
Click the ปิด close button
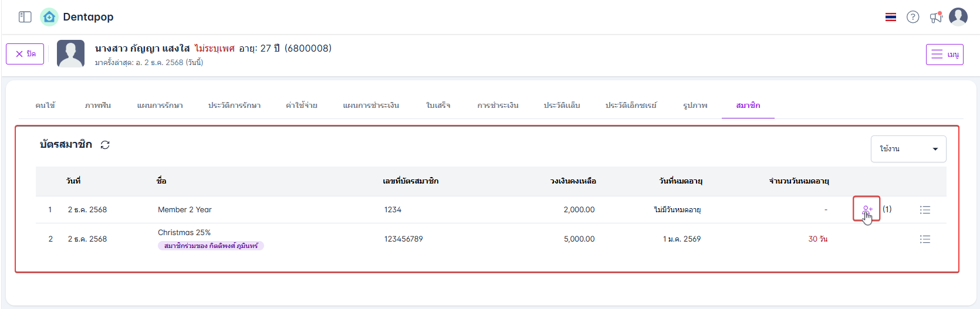point(25,54)
